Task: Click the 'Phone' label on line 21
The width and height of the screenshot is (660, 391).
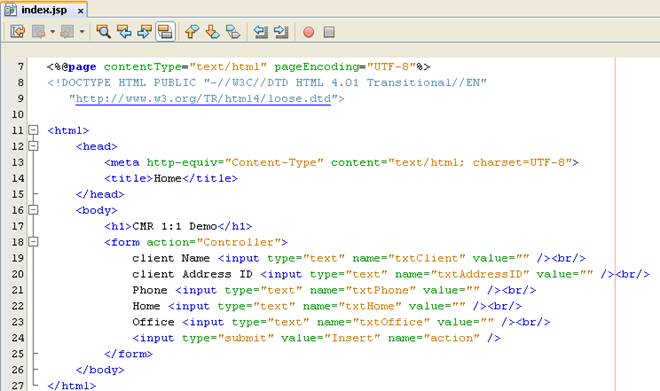Action: click(150, 290)
